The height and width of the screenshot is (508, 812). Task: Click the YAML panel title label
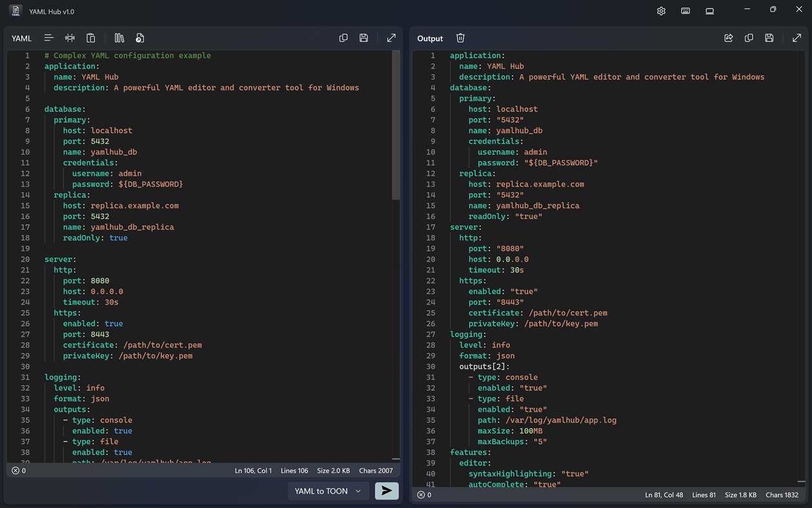pos(21,38)
